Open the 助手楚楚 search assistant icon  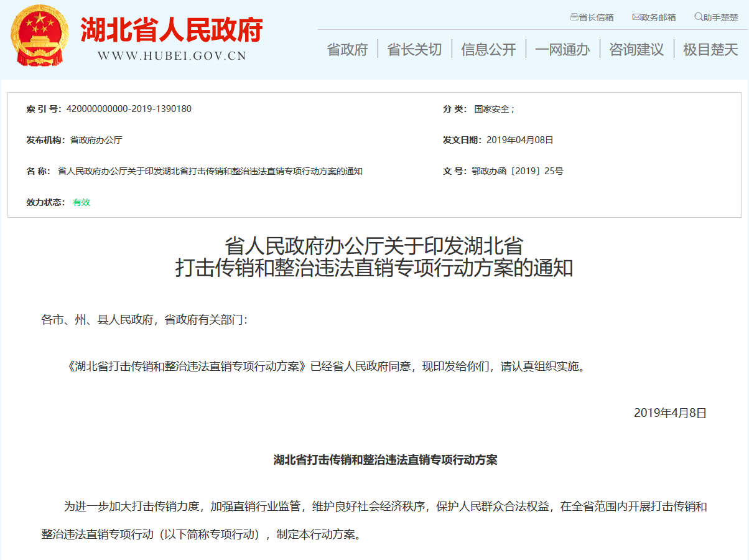697,17
